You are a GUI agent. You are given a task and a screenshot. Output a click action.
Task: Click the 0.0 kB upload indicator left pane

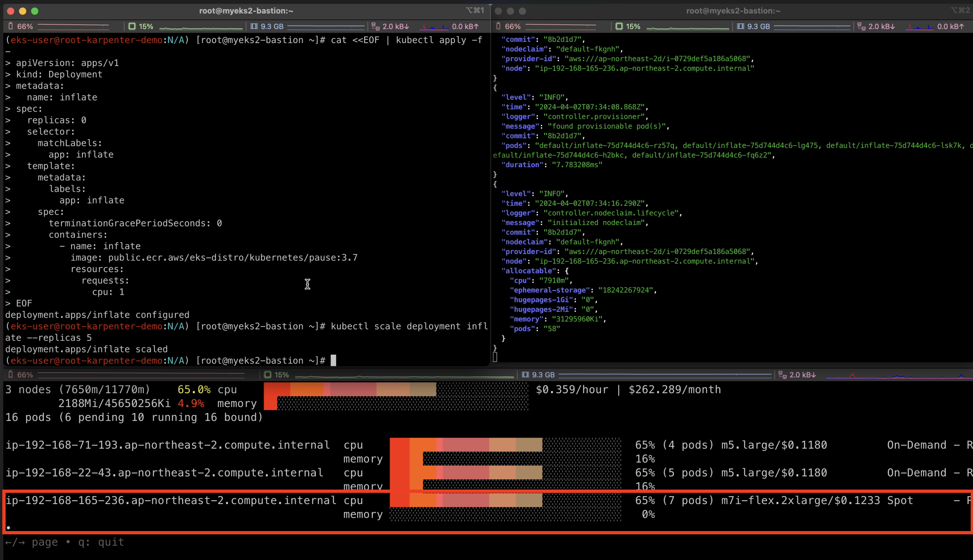[465, 26]
